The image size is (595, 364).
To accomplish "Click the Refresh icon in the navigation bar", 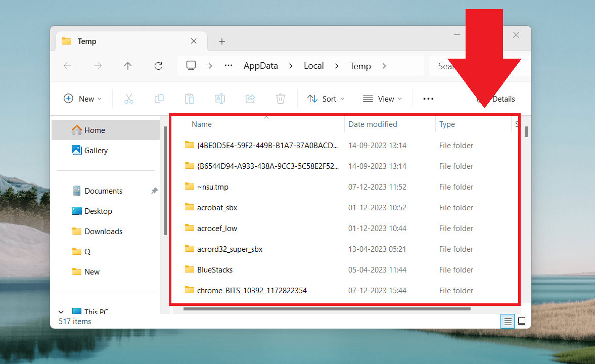I will pyautogui.click(x=158, y=66).
